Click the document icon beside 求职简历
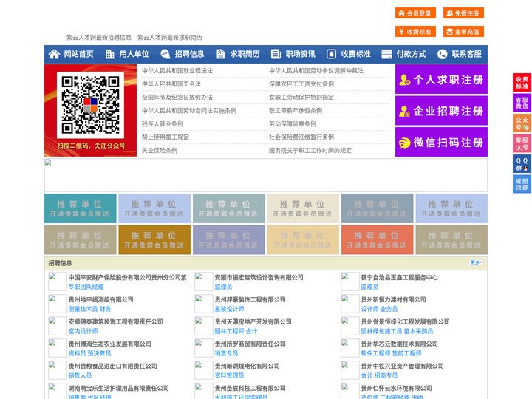 (220, 54)
